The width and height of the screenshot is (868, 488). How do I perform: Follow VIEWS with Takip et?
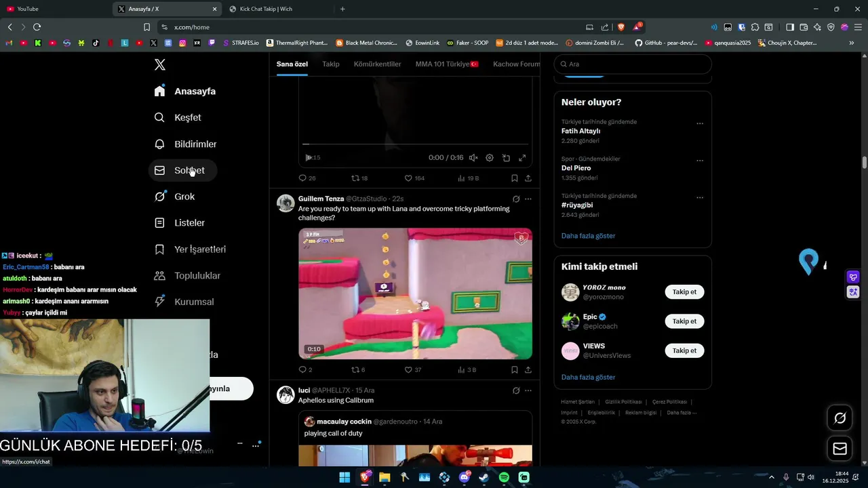click(x=684, y=350)
